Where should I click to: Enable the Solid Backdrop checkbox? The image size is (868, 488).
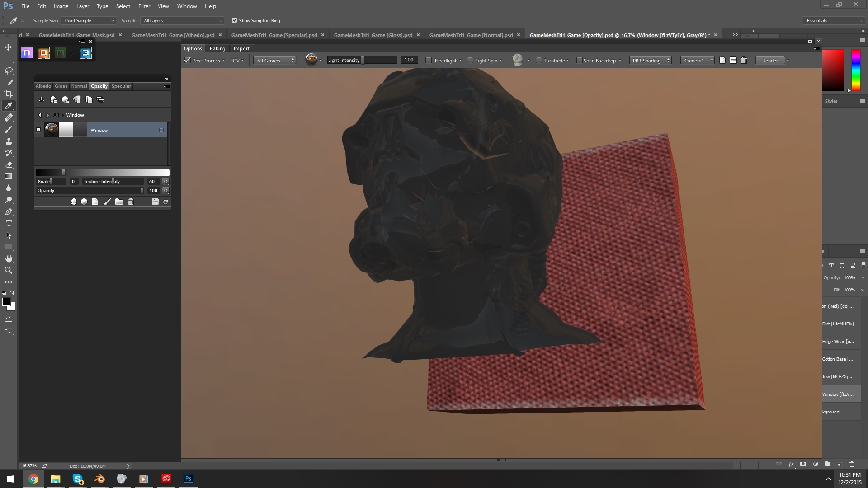pyautogui.click(x=579, y=61)
